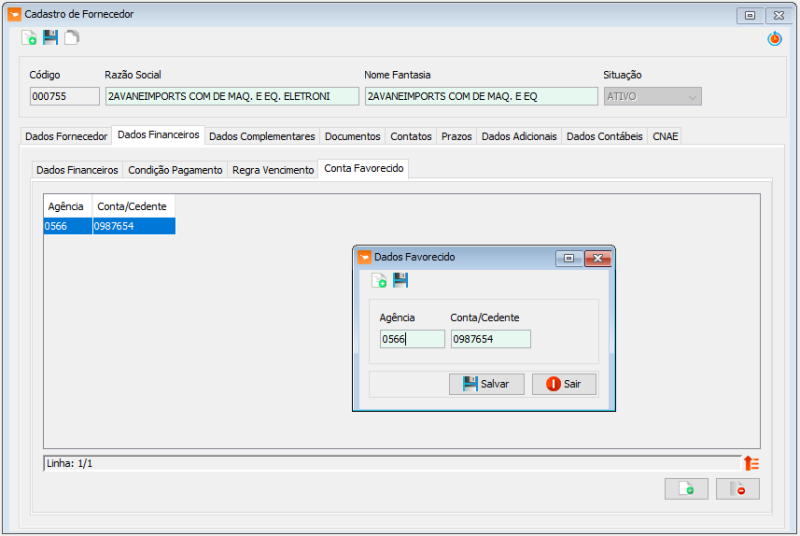Open the inner Dados Financeiros sub-tab
800x536 pixels.
click(x=77, y=170)
